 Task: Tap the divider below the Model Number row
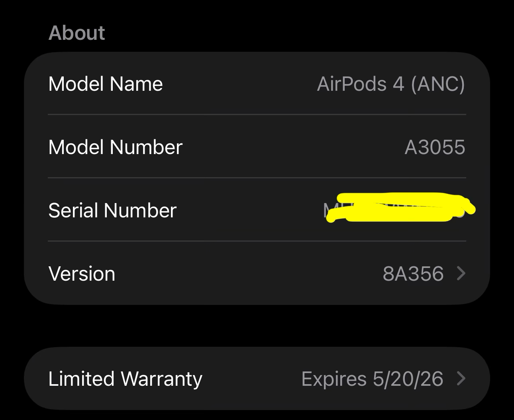click(257, 178)
